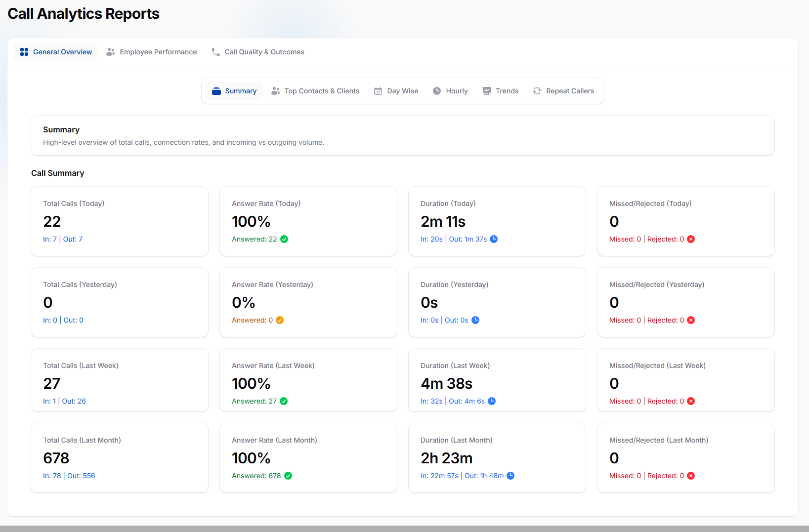809x532 pixels.
Task: Click the 'Answered: 22' text
Action: click(x=255, y=239)
